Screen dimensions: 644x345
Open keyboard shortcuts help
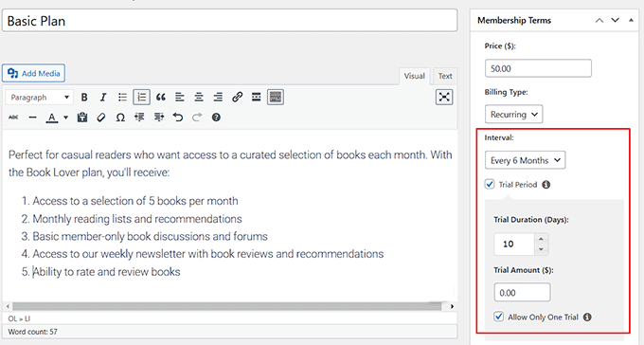pyautogui.click(x=216, y=118)
